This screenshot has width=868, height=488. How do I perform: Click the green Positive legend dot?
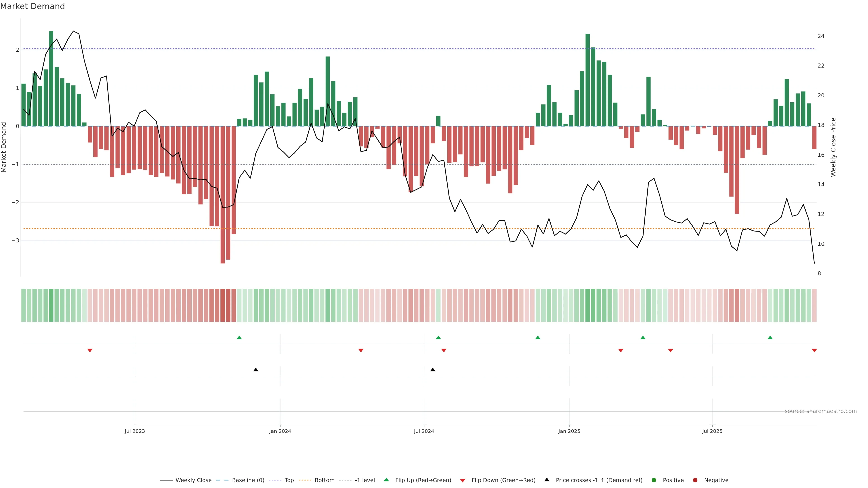pos(654,480)
